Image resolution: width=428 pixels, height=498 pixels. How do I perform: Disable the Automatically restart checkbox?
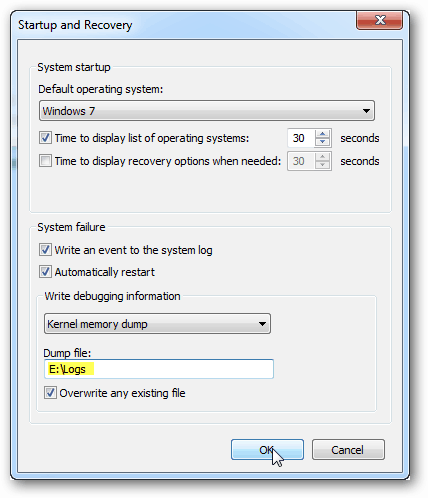[45, 272]
